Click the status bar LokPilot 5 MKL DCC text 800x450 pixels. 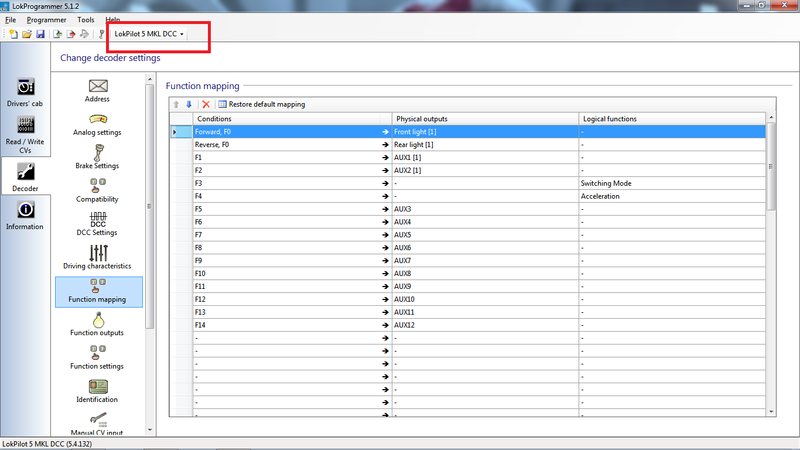[x=47, y=444]
